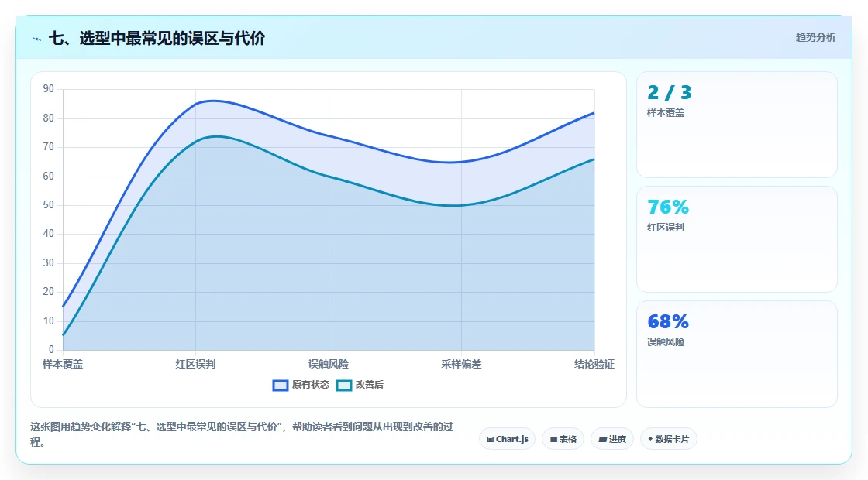Click the Chart.js tag button

coord(507,439)
